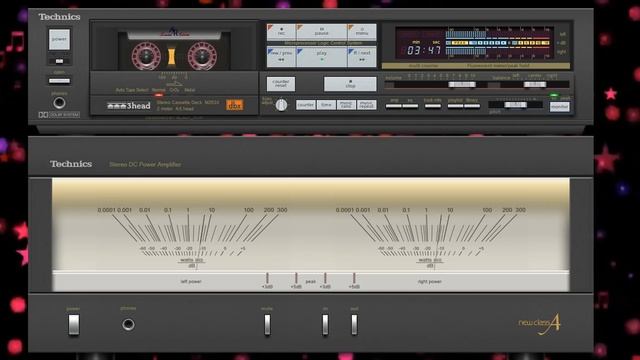640x360 pixels.
Task: Click the deck's phones headphone jack
Action: pos(60,103)
